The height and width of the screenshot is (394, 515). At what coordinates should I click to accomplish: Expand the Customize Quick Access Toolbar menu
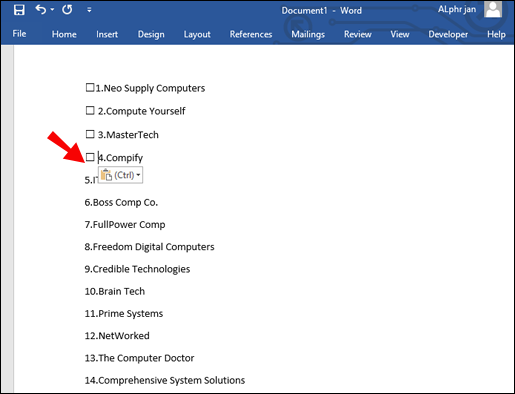coord(89,10)
